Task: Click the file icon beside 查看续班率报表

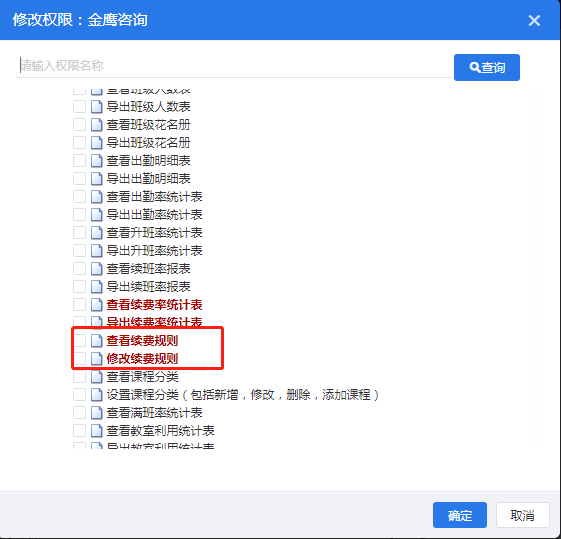Action: (96, 269)
